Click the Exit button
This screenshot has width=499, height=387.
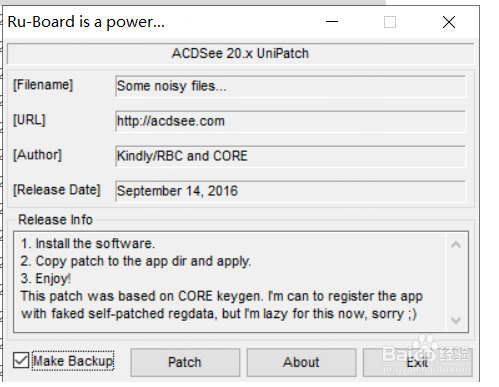[x=417, y=362]
